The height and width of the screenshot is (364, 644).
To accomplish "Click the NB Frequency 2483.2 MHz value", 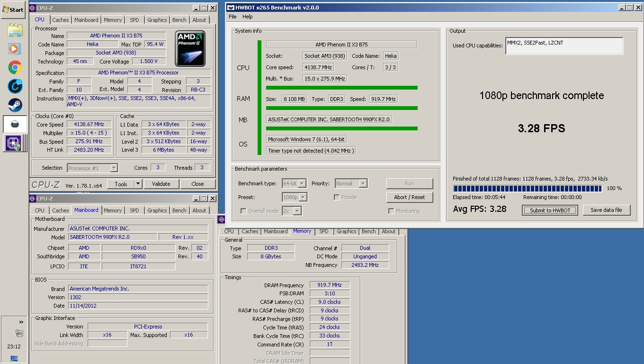I will [365, 265].
